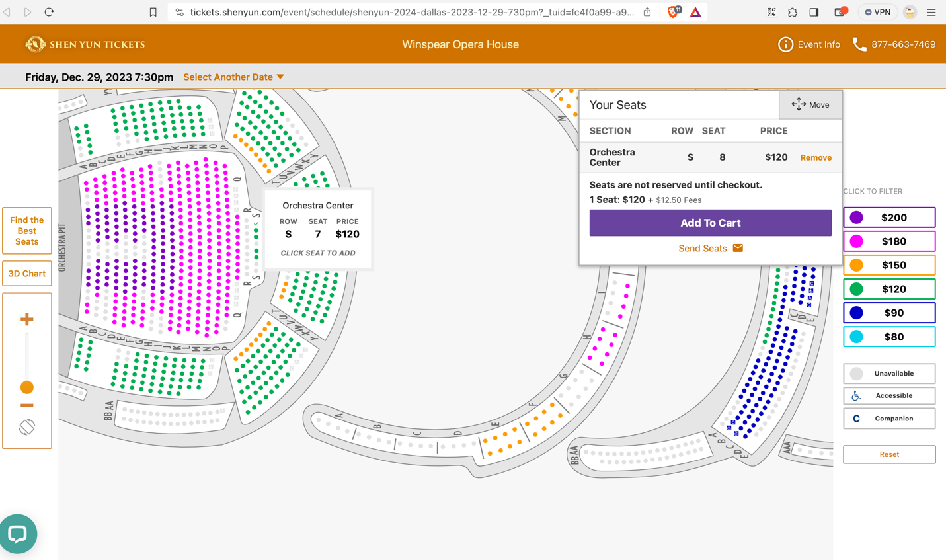Viewport: 946px width, 560px height.
Task: Click the browser forward arrow
Action: pos(28,12)
